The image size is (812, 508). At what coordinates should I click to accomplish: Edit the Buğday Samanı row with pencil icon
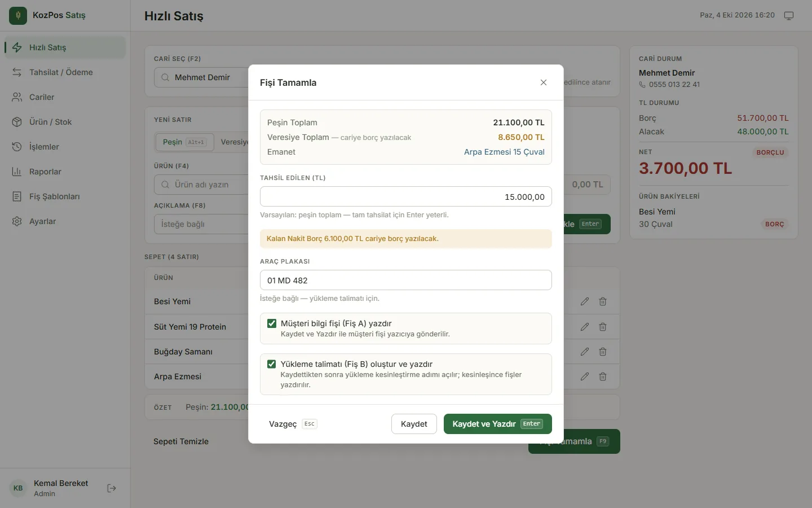[585, 352]
